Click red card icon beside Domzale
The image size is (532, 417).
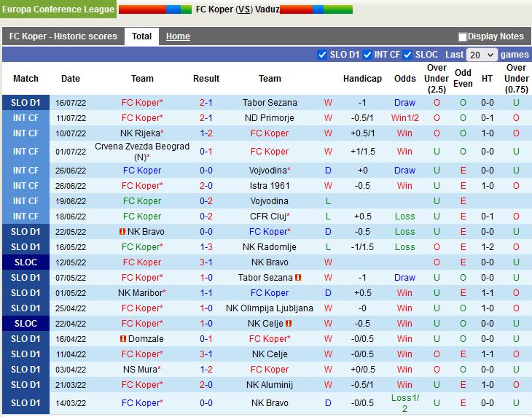tap(123, 338)
